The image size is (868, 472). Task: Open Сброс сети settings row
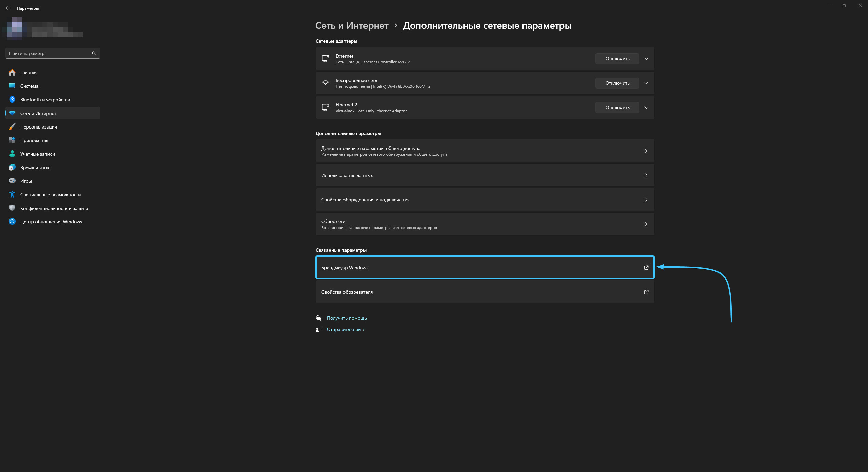pos(485,224)
